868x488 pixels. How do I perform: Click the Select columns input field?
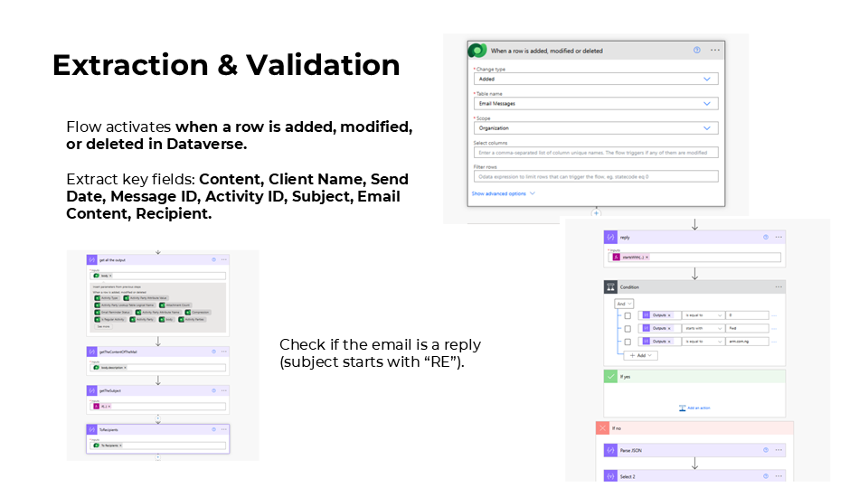click(596, 152)
